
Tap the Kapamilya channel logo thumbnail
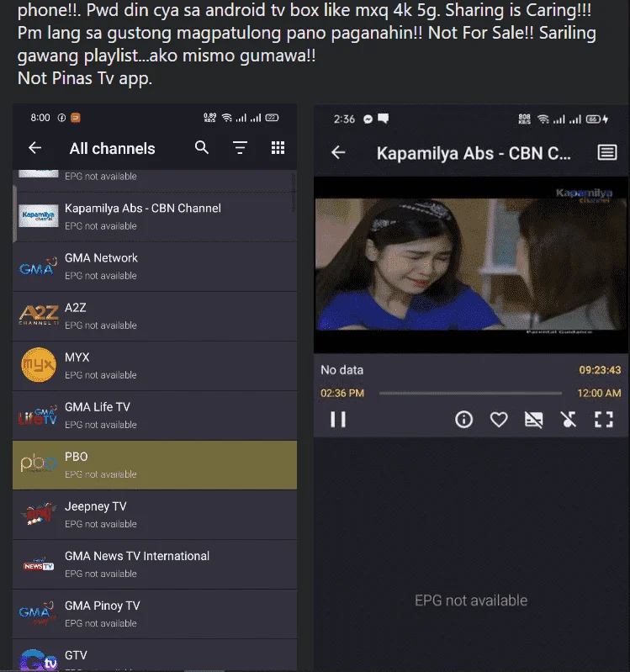click(x=39, y=215)
